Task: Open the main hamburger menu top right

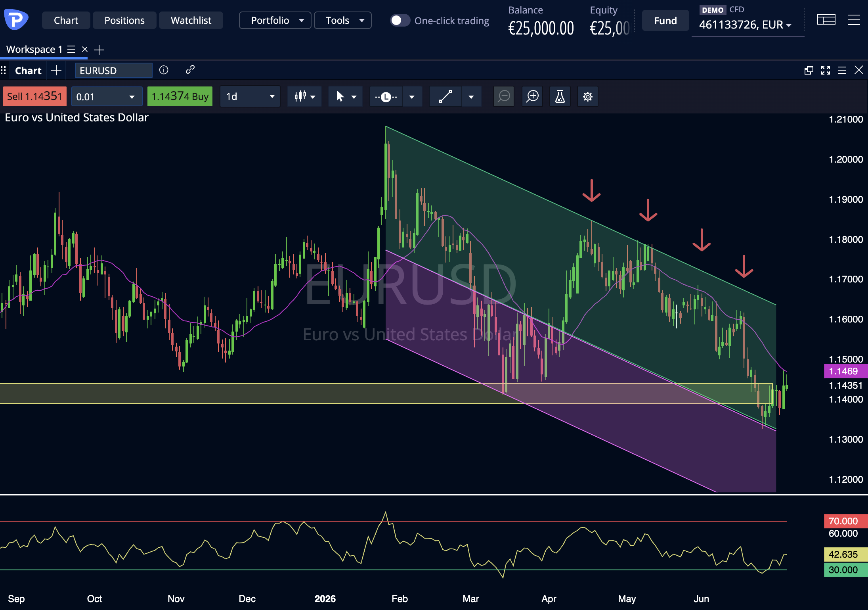Action: (854, 20)
